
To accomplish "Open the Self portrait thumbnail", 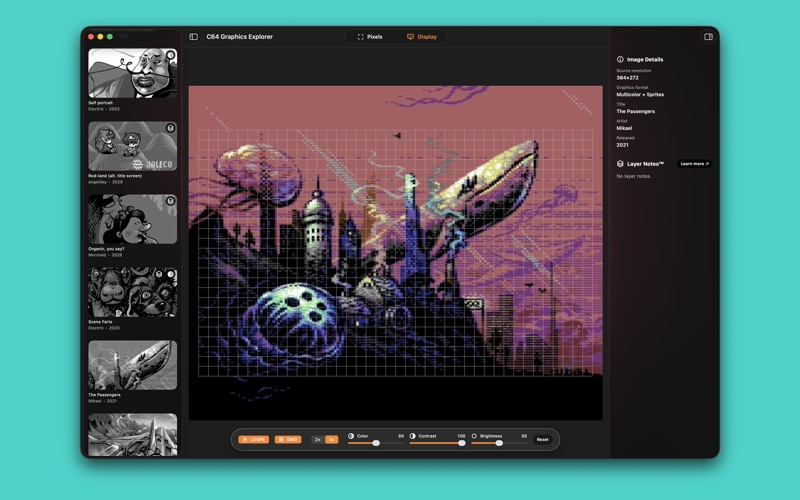I will click(133, 73).
